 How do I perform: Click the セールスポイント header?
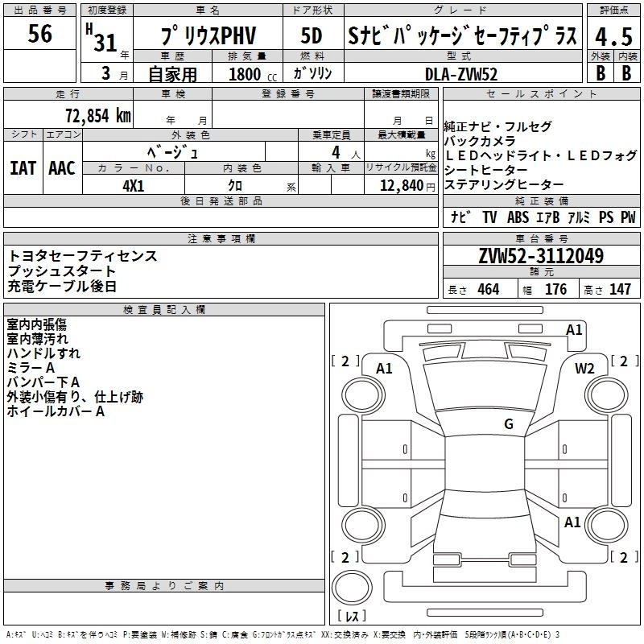tap(541, 94)
